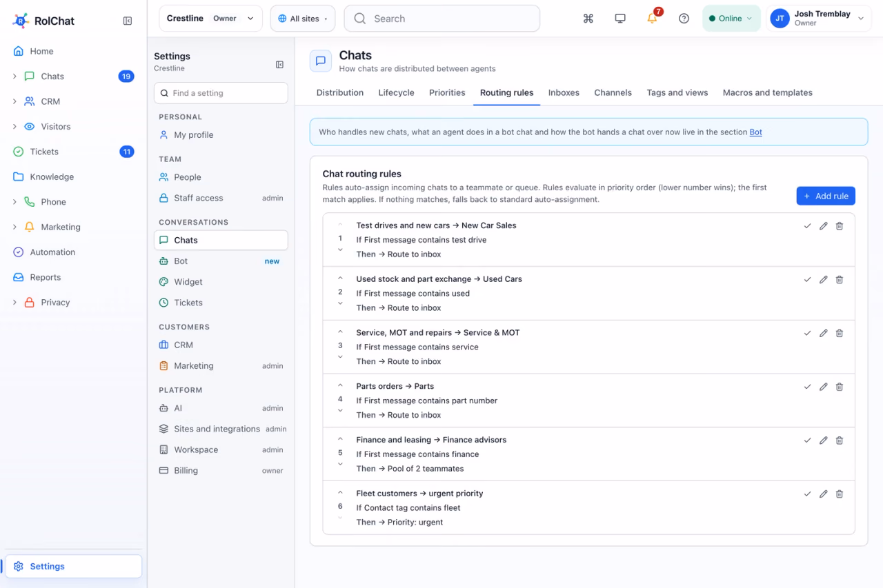Move Fleet customers rule up in priority

coord(340,493)
